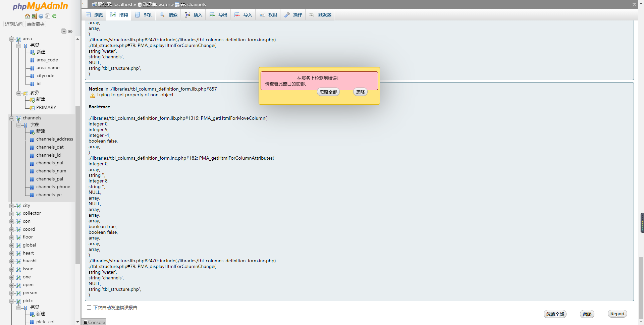The height and width of the screenshot is (325, 644).
Task: Click the collapse page header arrow icon
Action: (x=634, y=4)
